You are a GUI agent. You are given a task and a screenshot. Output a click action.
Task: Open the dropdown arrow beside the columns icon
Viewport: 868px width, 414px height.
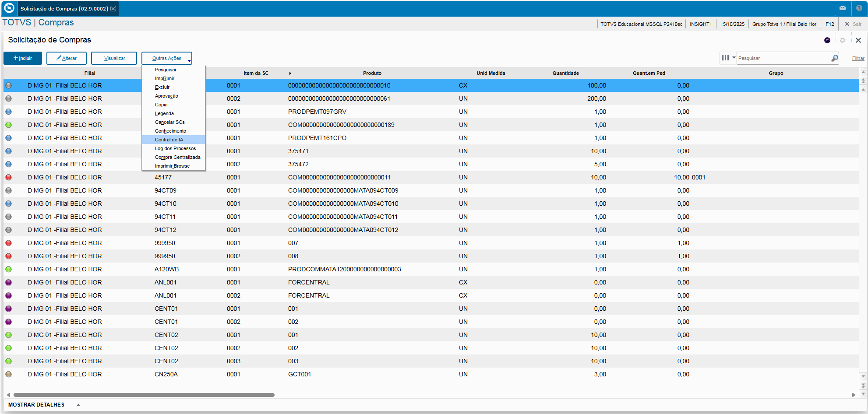click(734, 58)
